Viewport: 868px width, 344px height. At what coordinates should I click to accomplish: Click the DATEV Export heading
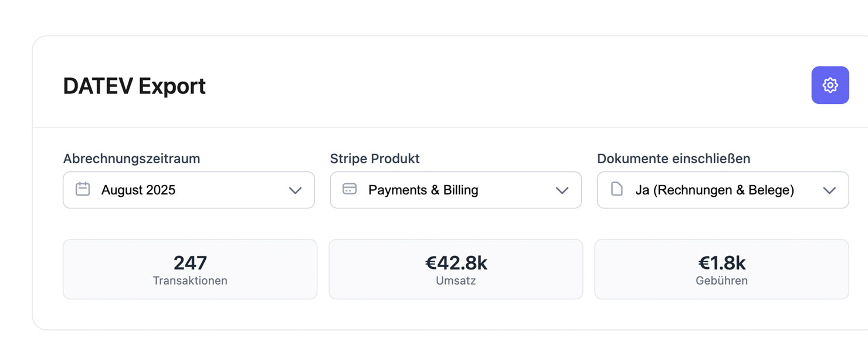pyautogui.click(x=134, y=86)
